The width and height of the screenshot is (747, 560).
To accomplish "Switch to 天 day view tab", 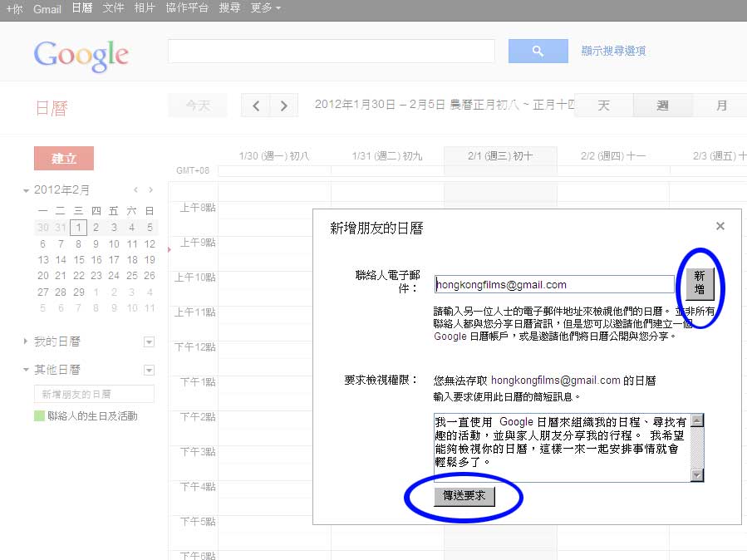I will point(604,106).
